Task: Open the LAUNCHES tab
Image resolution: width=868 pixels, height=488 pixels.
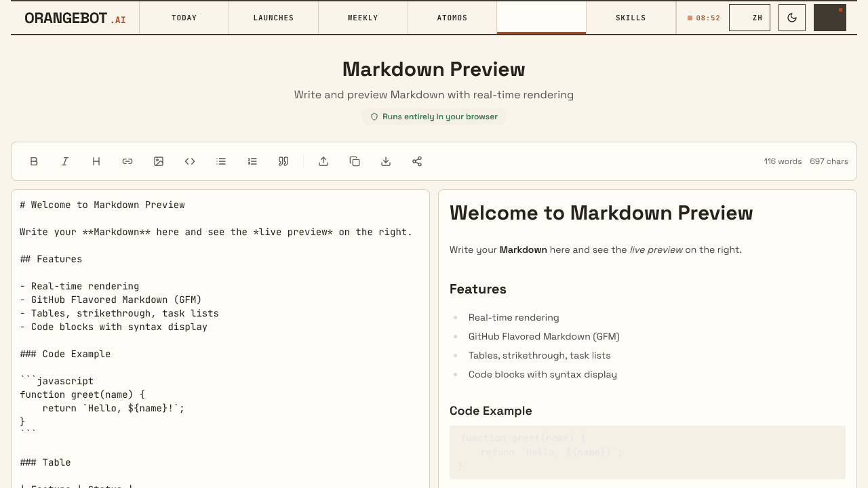Action: tap(273, 18)
